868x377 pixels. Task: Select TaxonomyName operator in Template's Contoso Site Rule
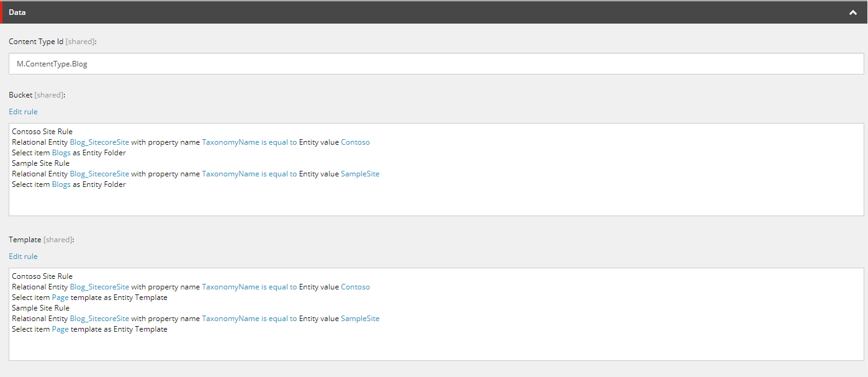[249, 287]
